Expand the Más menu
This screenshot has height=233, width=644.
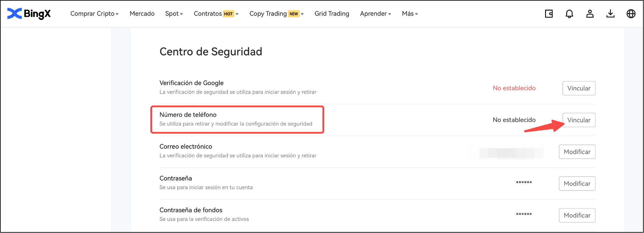(x=410, y=14)
